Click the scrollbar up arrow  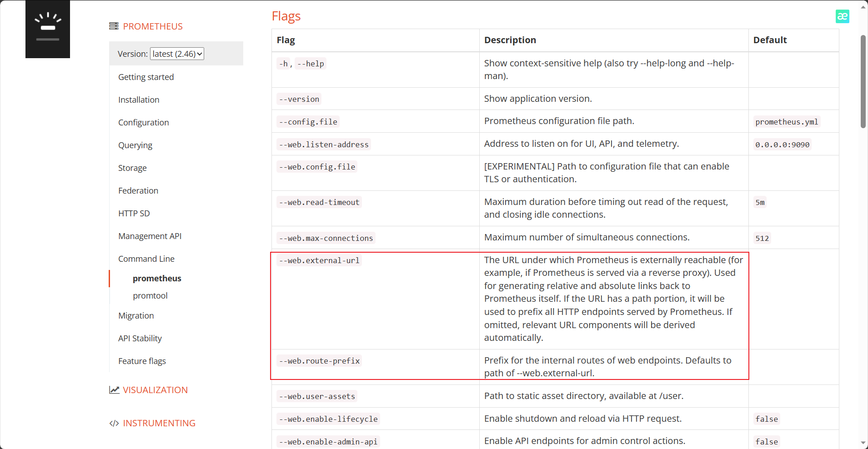(863, 7)
